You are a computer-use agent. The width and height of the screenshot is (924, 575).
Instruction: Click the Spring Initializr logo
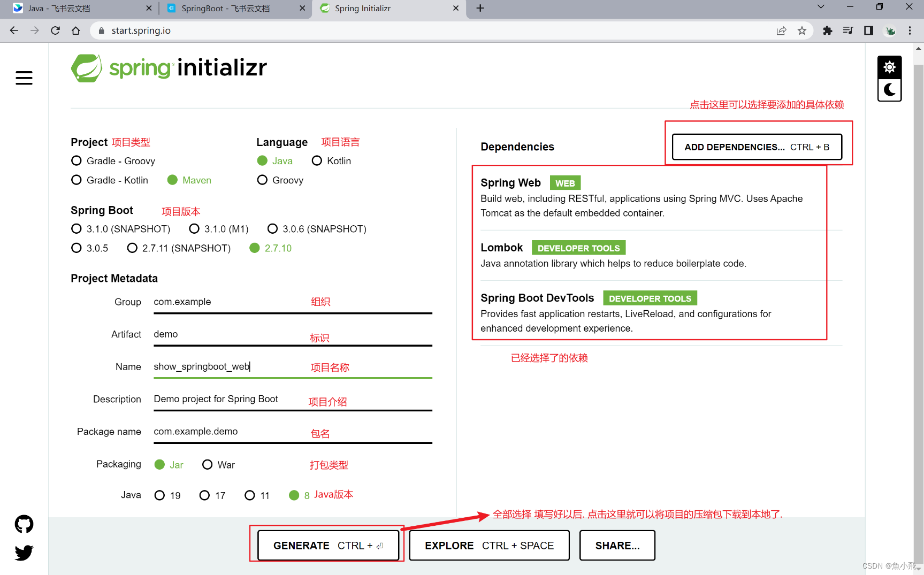[x=169, y=68]
